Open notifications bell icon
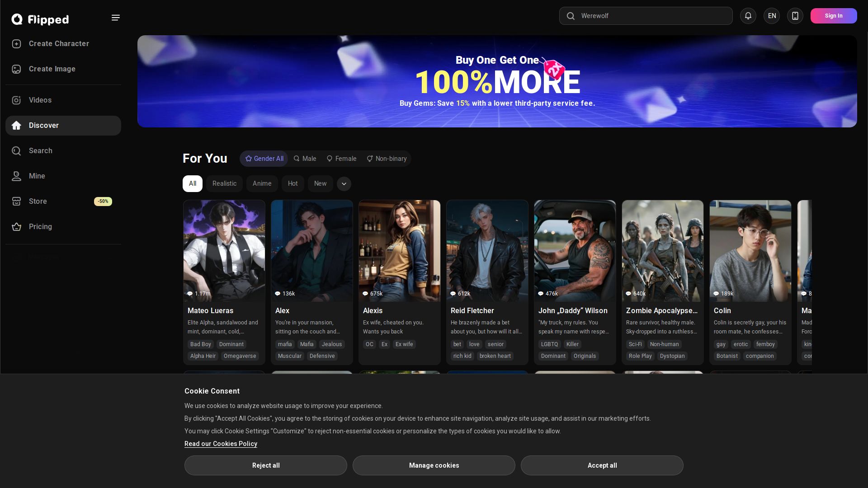This screenshot has width=868, height=488. tap(748, 16)
